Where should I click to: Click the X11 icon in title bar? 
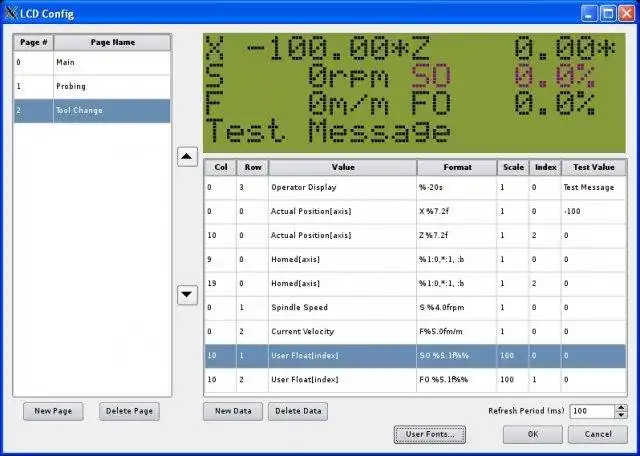11,14
